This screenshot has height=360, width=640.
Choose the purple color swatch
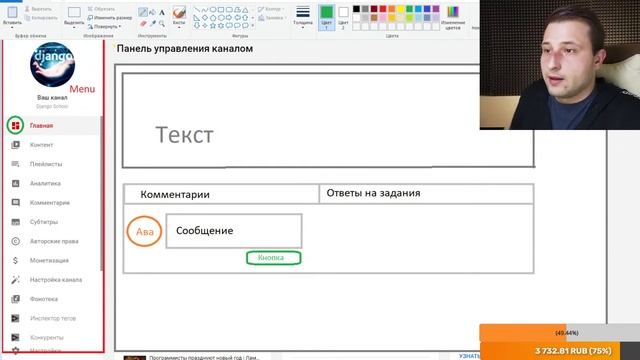pyautogui.click(x=436, y=9)
